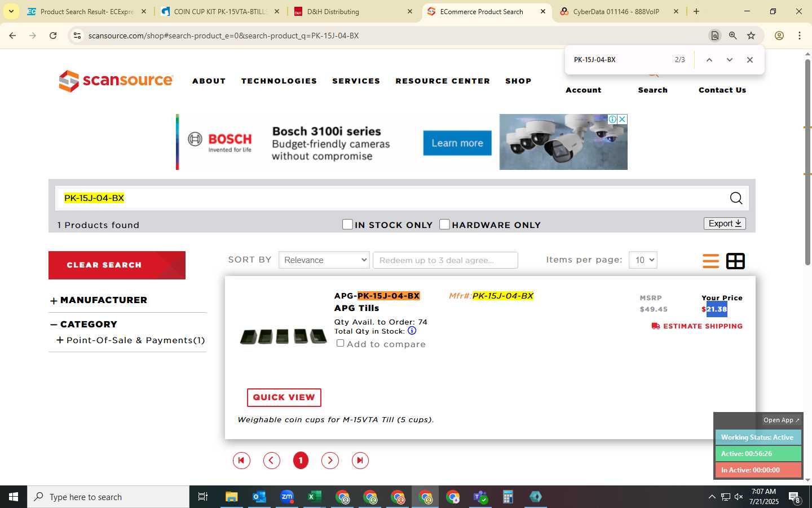Open the SHOP menu
The height and width of the screenshot is (508, 812).
tap(518, 81)
